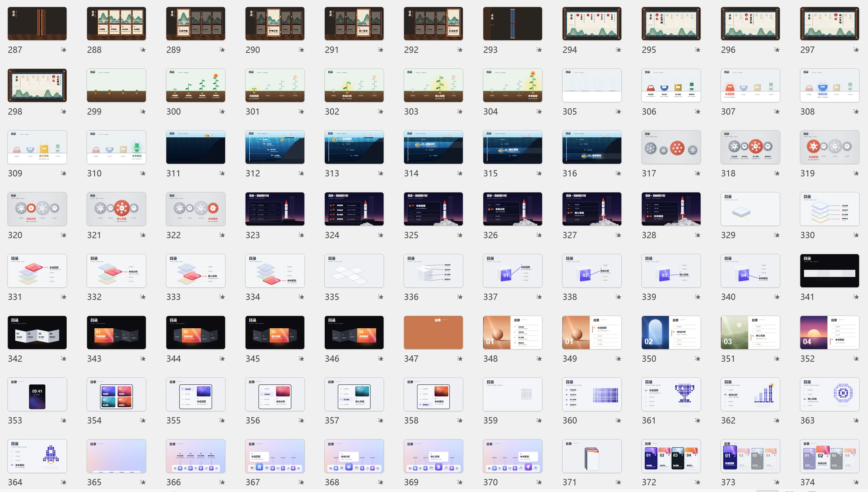Click the star icon under slide 305
868x492 pixels.
point(618,112)
